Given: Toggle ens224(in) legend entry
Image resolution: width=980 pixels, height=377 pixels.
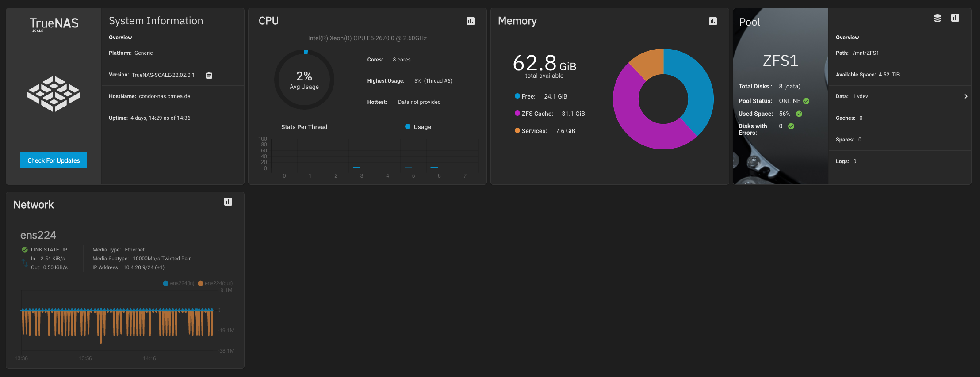Looking at the screenshot, I should 179,283.
